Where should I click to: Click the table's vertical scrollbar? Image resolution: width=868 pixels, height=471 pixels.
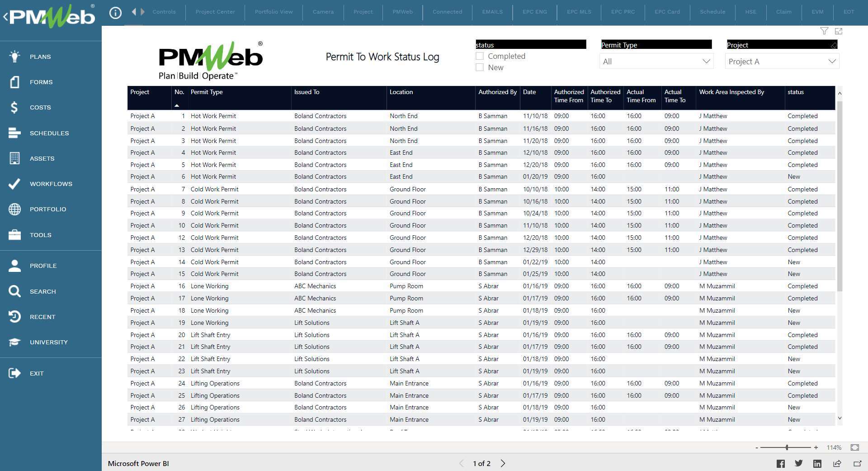click(840, 195)
